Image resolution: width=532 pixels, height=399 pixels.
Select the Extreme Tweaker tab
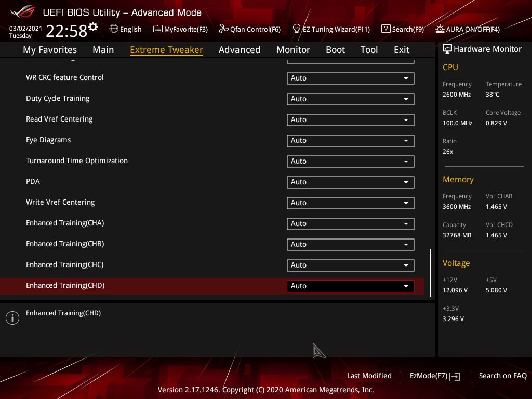click(167, 50)
